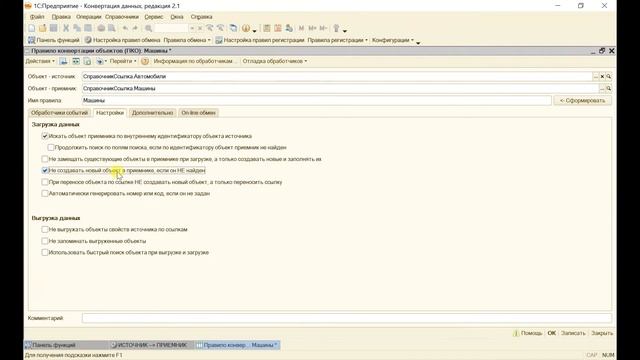Viewport: 640px width, 360px height.
Task: Click the Закрыть button
Action: [x=602, y=333]
